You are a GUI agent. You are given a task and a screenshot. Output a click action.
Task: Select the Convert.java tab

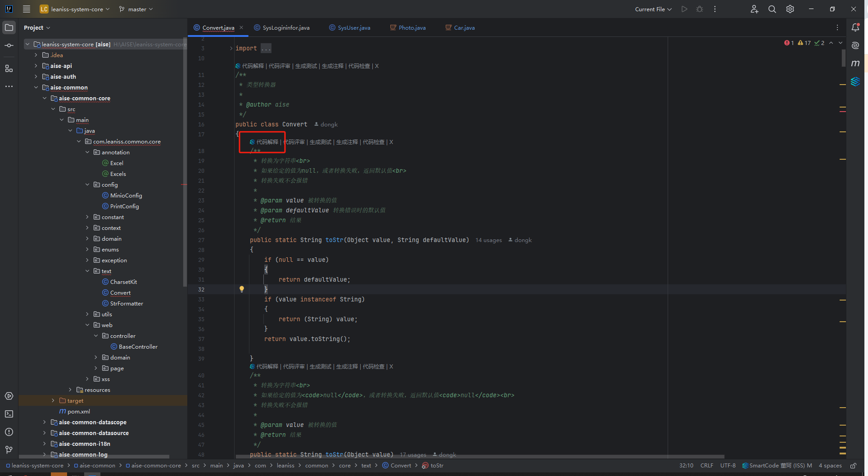(x=218, y=27)
